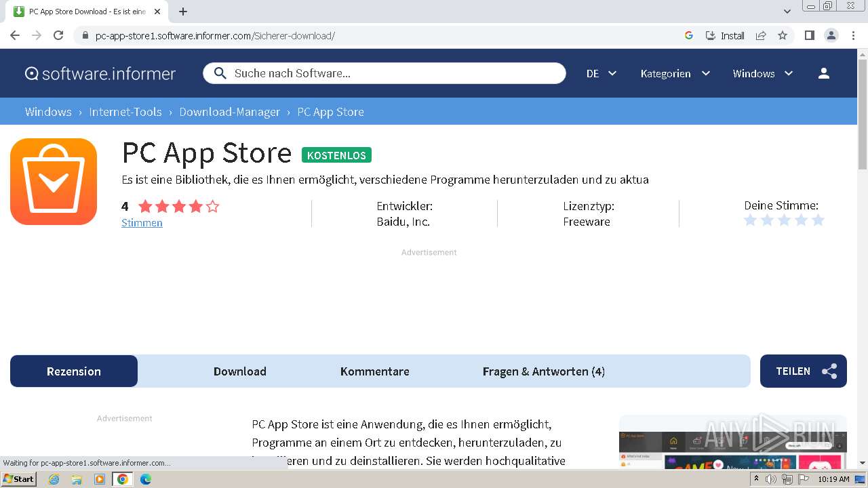The height and width of the screenshot is (488, 868).
Task: Open Download-Manager breadcrumb
Action: (x=229, y=112)
